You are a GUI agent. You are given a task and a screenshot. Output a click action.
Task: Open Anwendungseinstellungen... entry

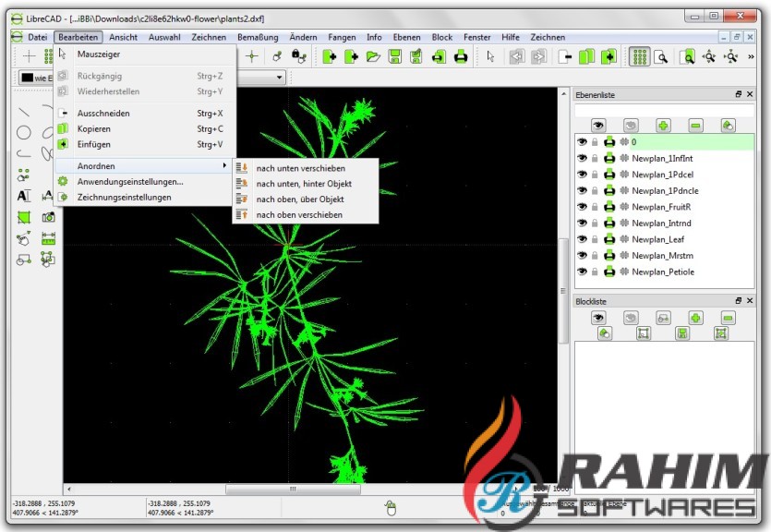(130, 182)
